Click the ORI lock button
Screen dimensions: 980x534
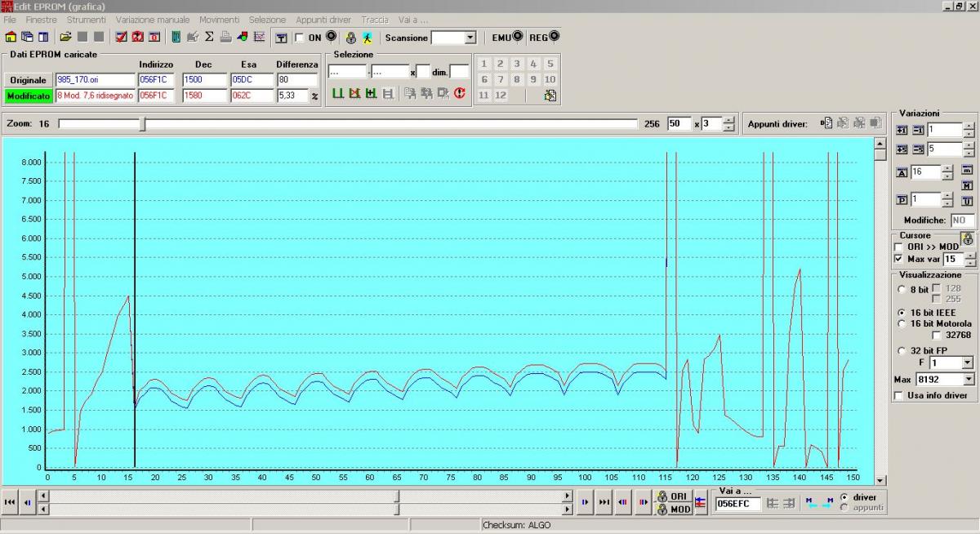coord(674,496)
